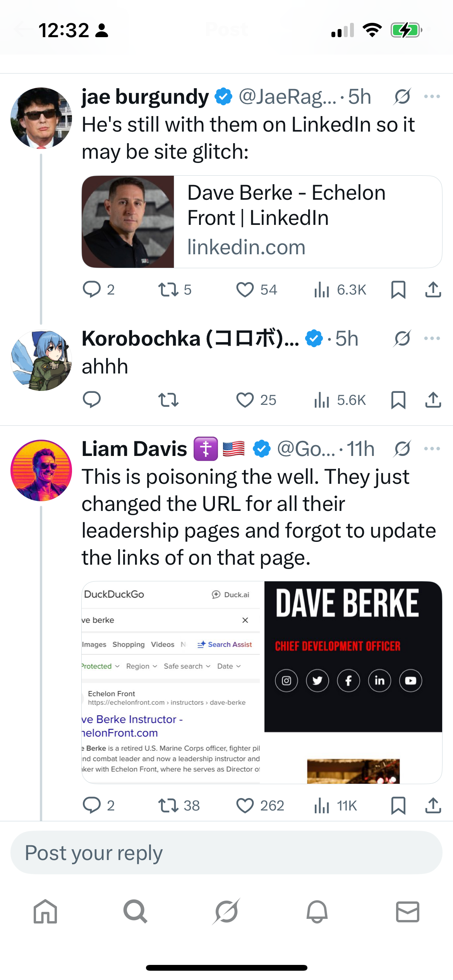This screenshot has height=980, width=453.
Task: Share Liam Davis's post via share icon
Action: pos(433,805)
